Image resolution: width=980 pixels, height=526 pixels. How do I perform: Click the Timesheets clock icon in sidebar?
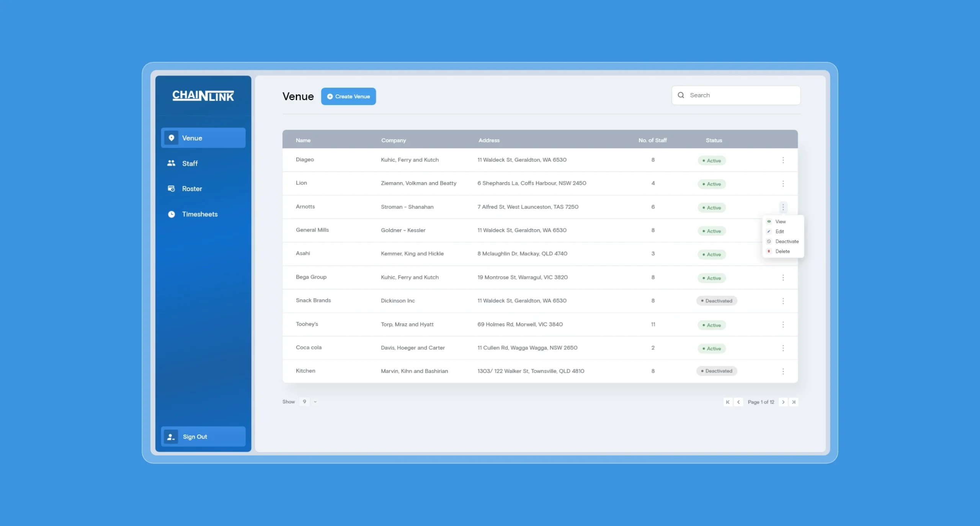[x=171, y=214]
